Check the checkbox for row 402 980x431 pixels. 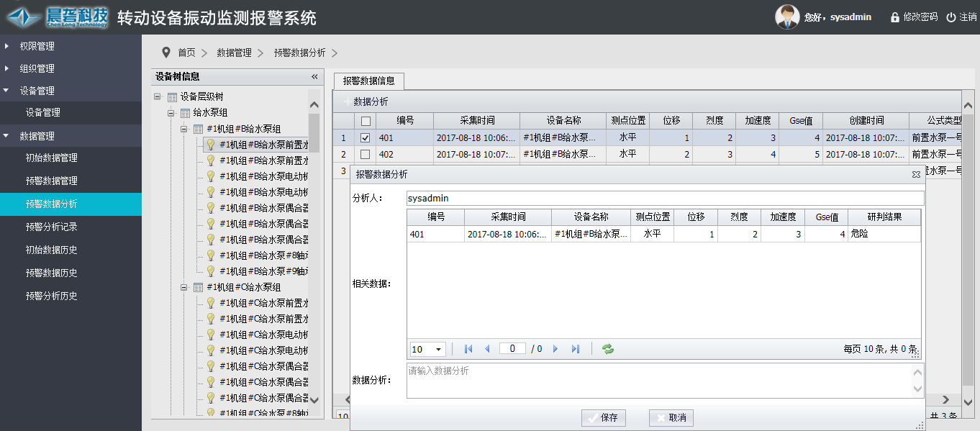coord(366,154)
